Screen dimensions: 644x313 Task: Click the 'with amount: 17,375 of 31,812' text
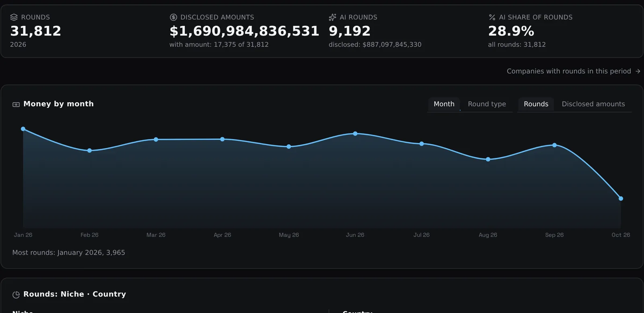coord(219,45)
